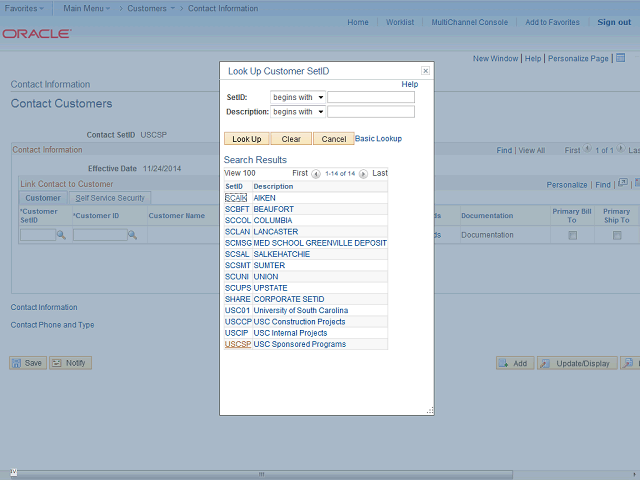640x480 pixels.
Task: Open the Customer ID lookup magnifier
Action: [x=132, y=235]
